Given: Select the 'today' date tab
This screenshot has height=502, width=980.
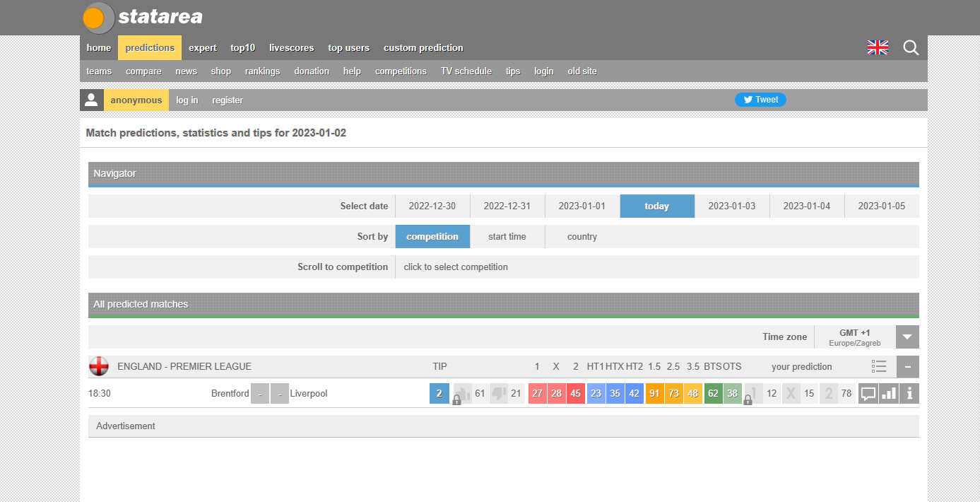Looking at the screenshot, I should click(x=657, y=206).
